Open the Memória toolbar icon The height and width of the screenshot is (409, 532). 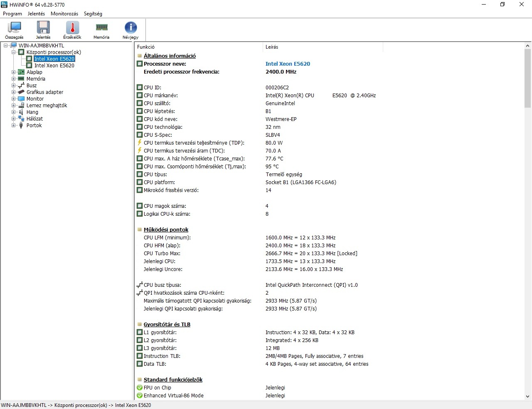coord(101,27)
